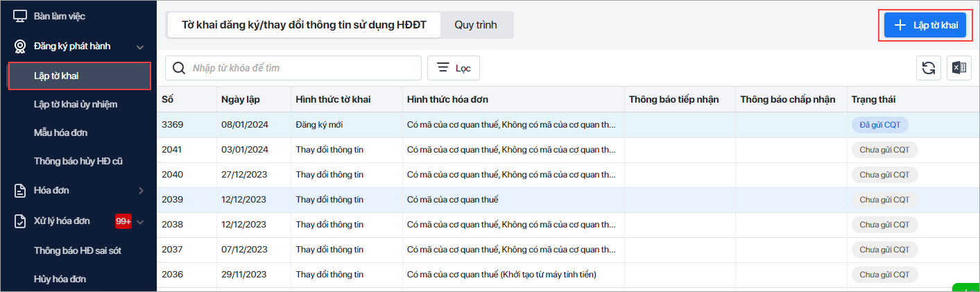Select Lập tờ khai in sidebar
980x292 pixels.
(x=80, y=76)
